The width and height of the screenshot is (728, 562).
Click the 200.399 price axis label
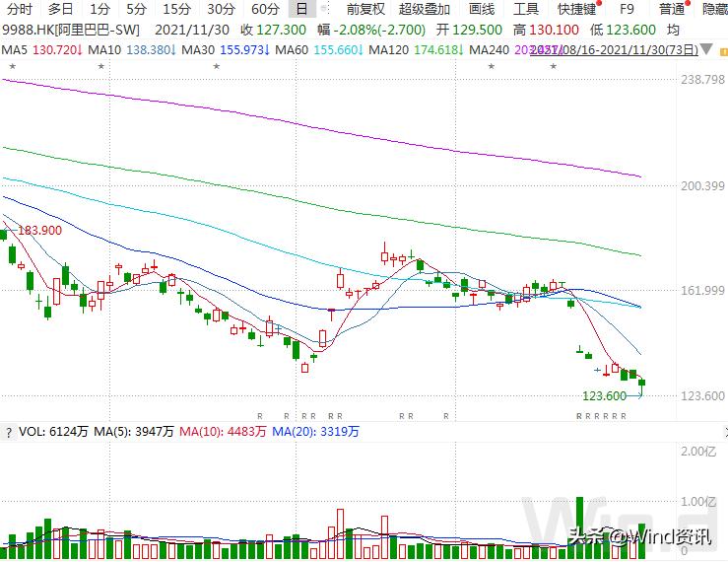(x=702, y=186)
